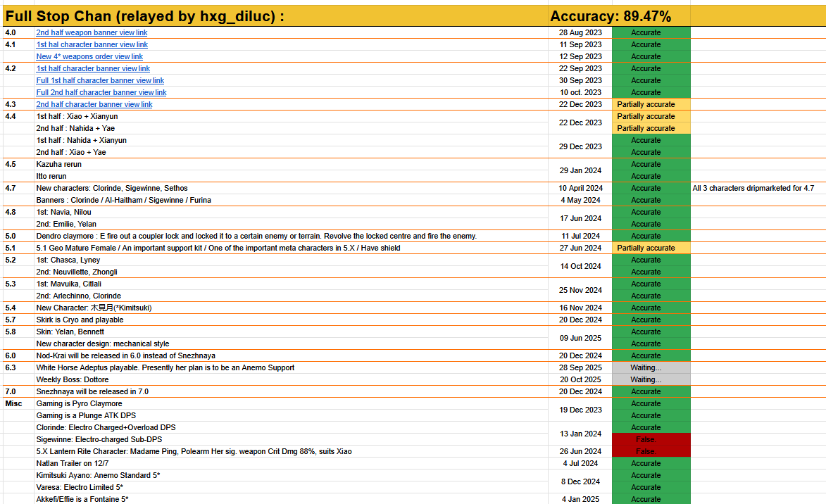Select '2nd half : Xiao + Yae' cell
This screenshot has width=826, height=504.
(x=291, y=152)
